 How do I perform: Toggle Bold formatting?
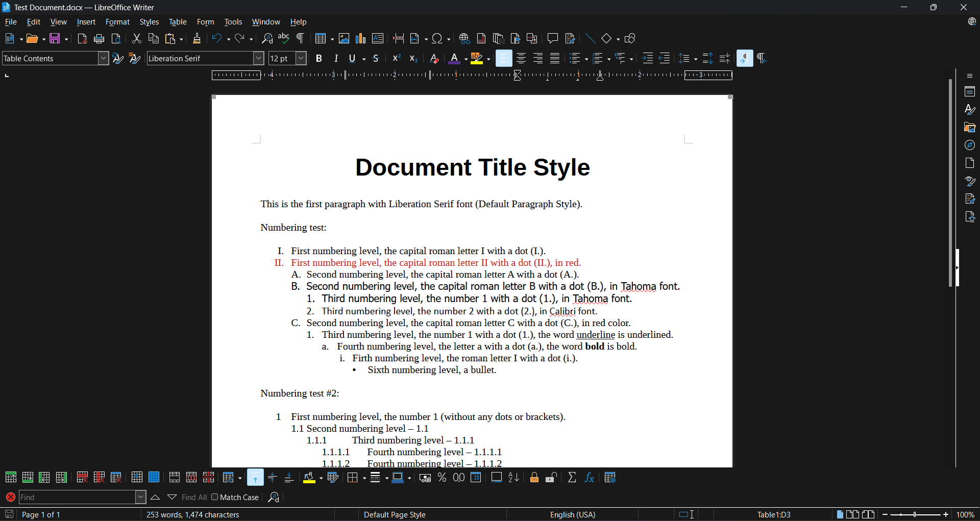(319, 59)
